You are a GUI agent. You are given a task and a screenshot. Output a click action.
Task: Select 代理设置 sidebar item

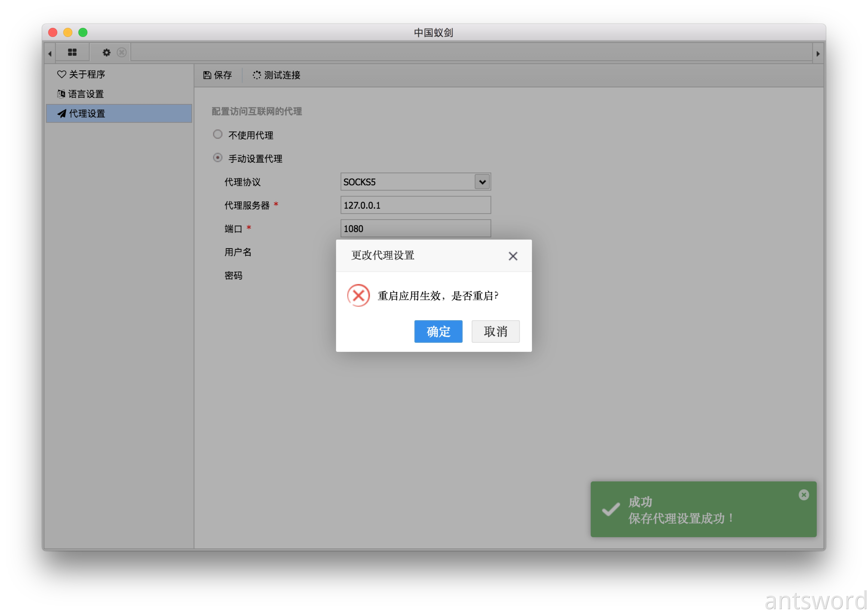tap(87, 114)
